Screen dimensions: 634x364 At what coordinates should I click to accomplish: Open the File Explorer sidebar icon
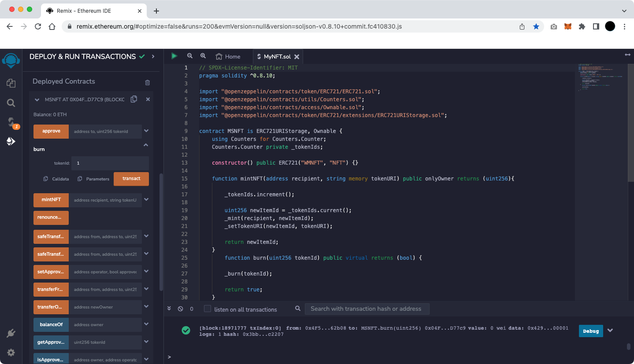(x=11, y=83)
